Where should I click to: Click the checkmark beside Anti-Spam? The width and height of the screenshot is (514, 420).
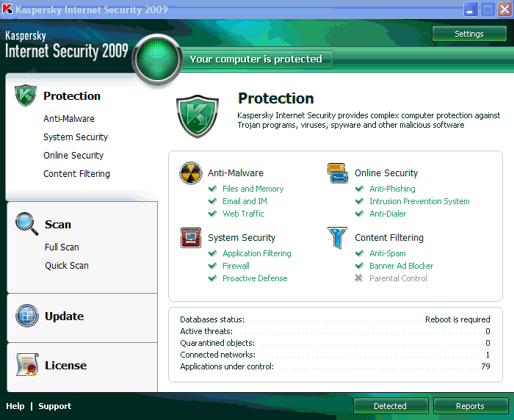360,253
